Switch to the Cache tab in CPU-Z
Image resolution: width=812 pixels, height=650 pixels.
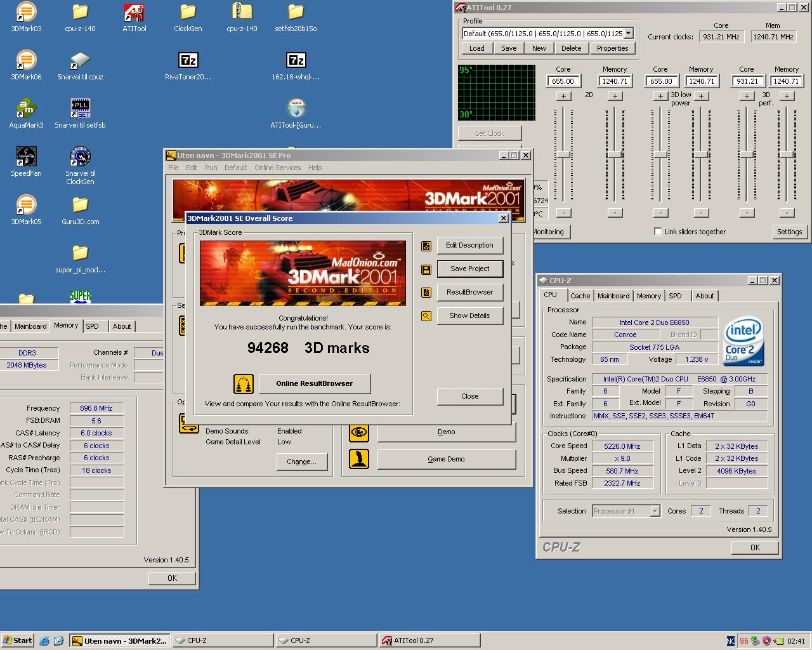coord(580,296)
